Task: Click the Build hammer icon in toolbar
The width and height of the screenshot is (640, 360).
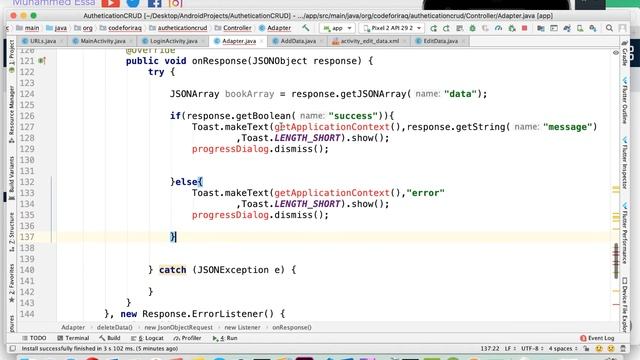Action: click(306, 28)
